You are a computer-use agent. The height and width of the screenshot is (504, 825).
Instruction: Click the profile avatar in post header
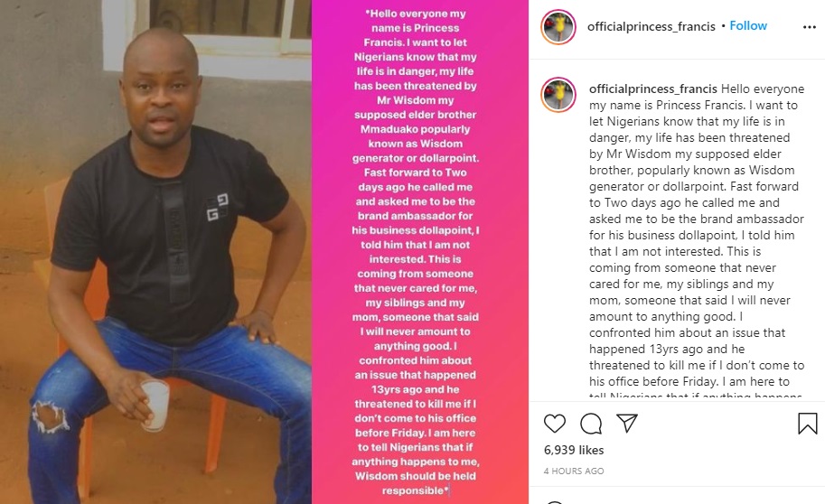pos(558,27)
